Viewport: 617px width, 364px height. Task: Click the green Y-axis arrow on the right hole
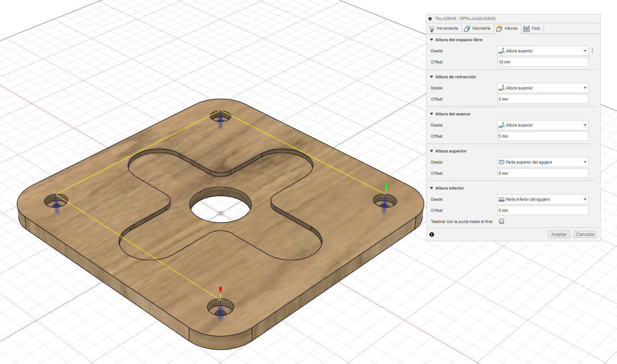(x=386, y=186)
